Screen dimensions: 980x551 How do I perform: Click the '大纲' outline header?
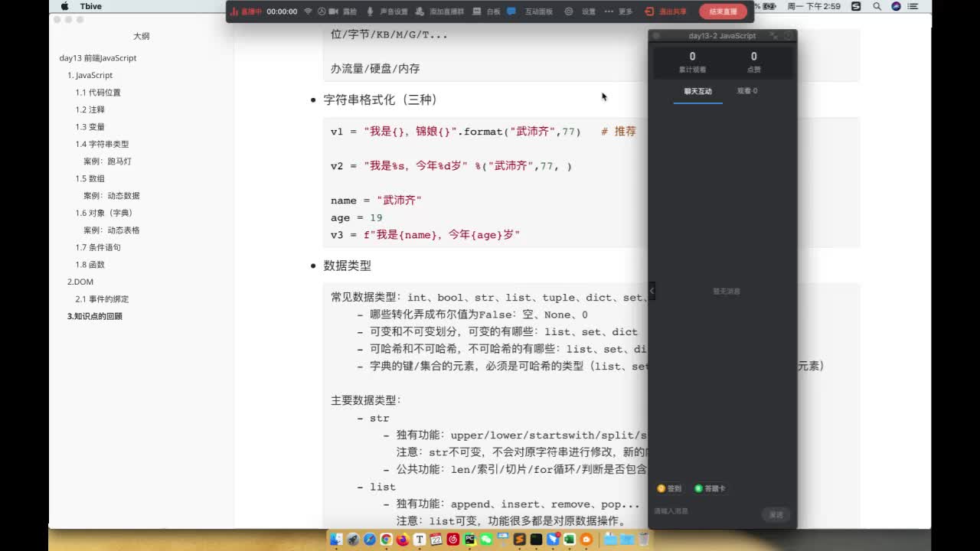(x=142, y=36)
